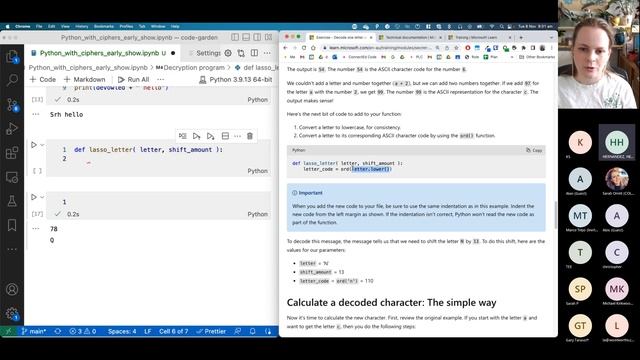640x360 pixels.
Task: Show additional activity bar views ellipsis
Action: pos(12,249)
